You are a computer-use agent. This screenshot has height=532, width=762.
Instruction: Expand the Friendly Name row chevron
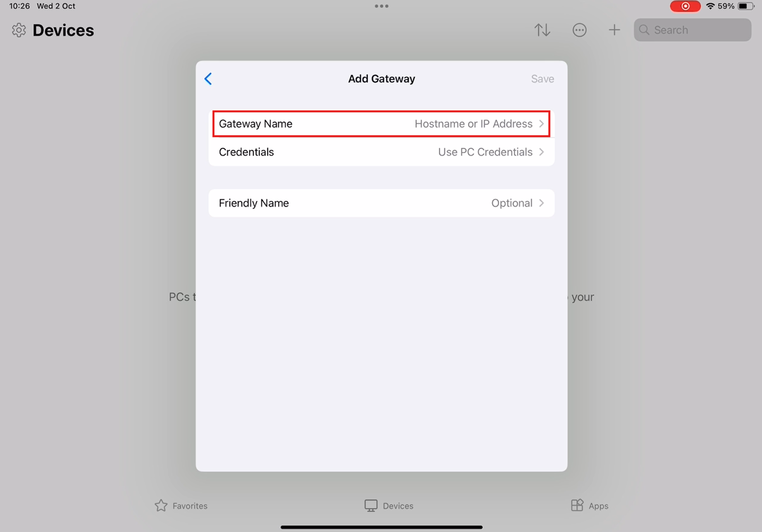(542, 203)
